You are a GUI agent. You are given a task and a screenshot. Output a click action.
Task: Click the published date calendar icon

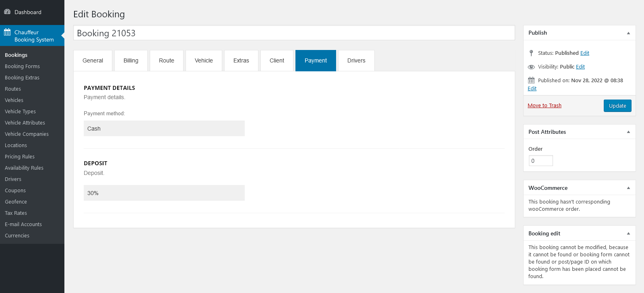[x=531, y=80]
